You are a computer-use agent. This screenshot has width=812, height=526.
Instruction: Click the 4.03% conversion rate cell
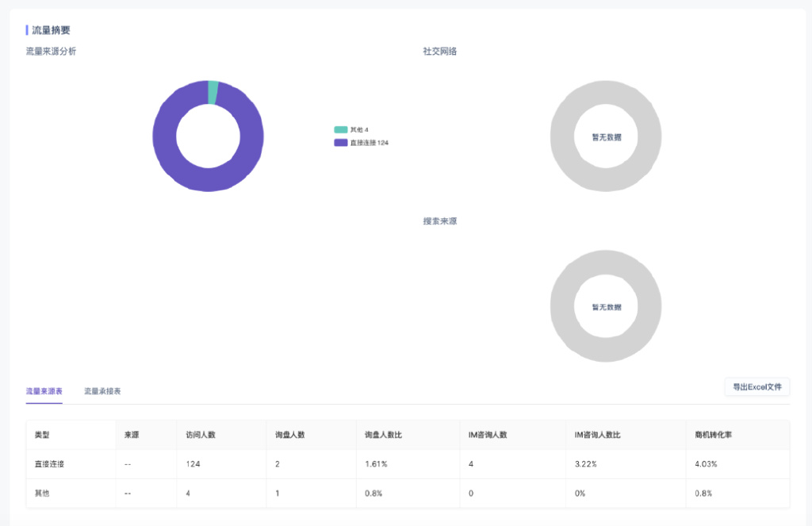(706, 464)
